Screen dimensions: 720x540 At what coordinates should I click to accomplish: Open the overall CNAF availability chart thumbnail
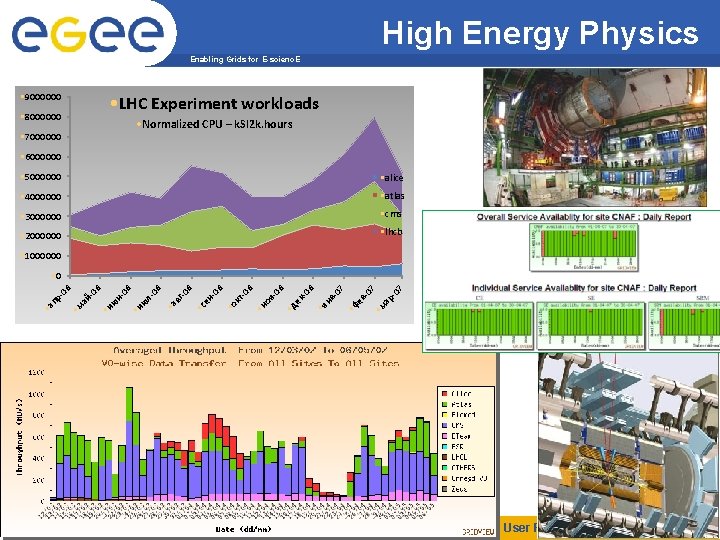click(x=584, y=247)
